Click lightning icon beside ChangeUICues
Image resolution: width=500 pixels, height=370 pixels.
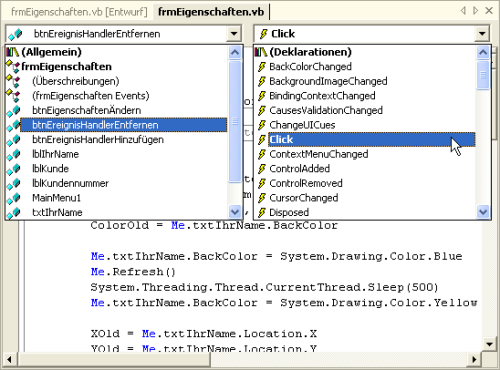[262, 125]
